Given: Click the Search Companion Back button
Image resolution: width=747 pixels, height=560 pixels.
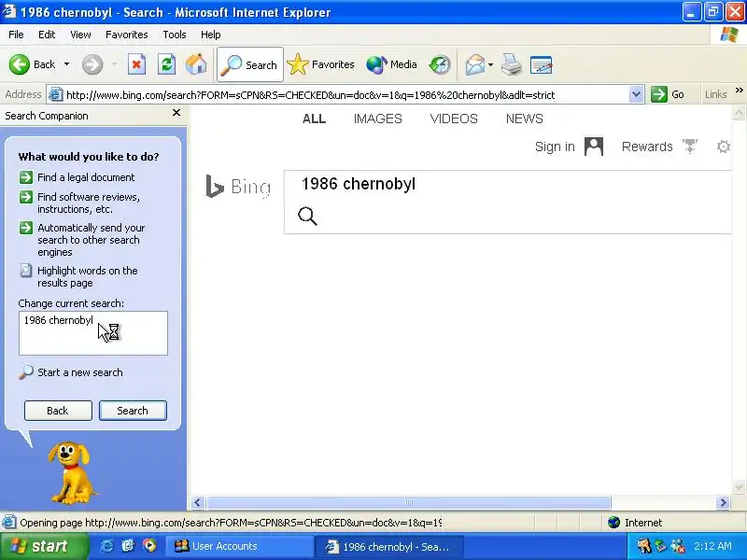Looking at the screenshot, I should (58, 411).
